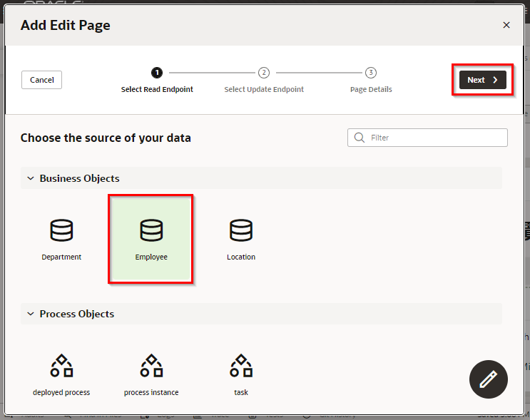Screen dimensions: 530x420
Task: Jump to step 3 circle indicator
Action: pos(371,73)
